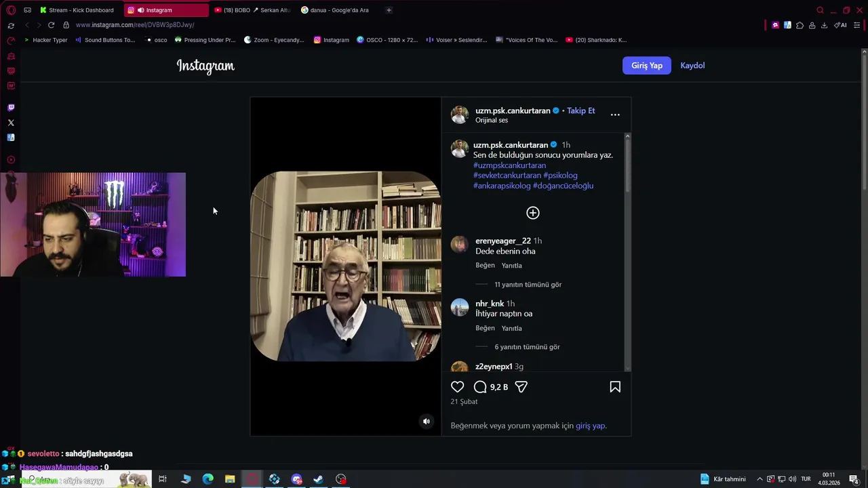The width and height of the screenshot is (868, 488).
Task: Open Steam from the taskbar
Action: pos(318,479)
